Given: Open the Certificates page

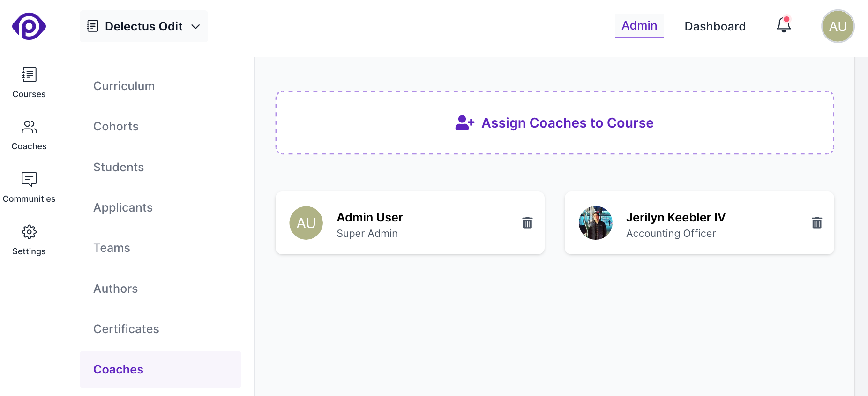Looking at the screenshot, I should point(126,329).
